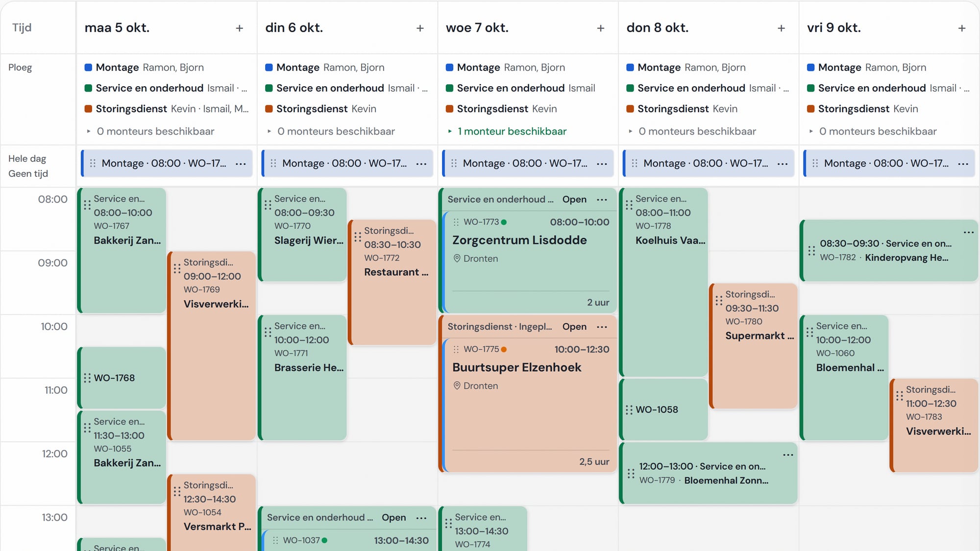Image resolution: width=980 pixels, height=551 pixels.
Task: Open more options on Friday's all-day Montage card
Action: [963, 164]
